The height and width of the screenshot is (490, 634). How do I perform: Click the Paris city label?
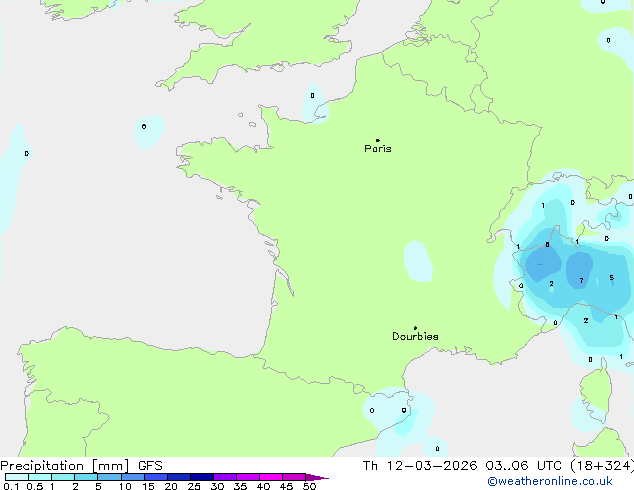378,148
